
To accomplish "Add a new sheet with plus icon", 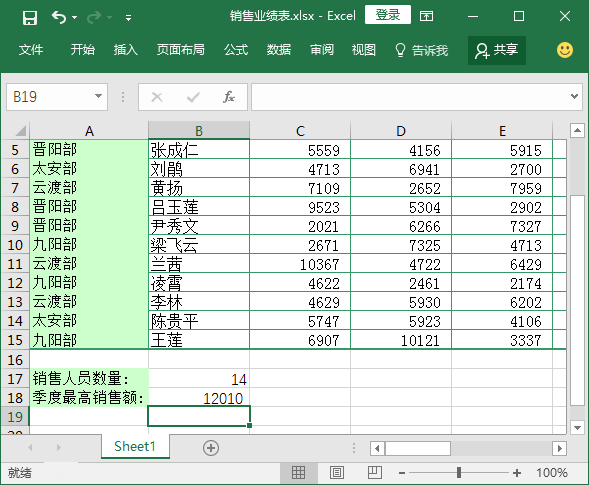I will click(211, 448).
